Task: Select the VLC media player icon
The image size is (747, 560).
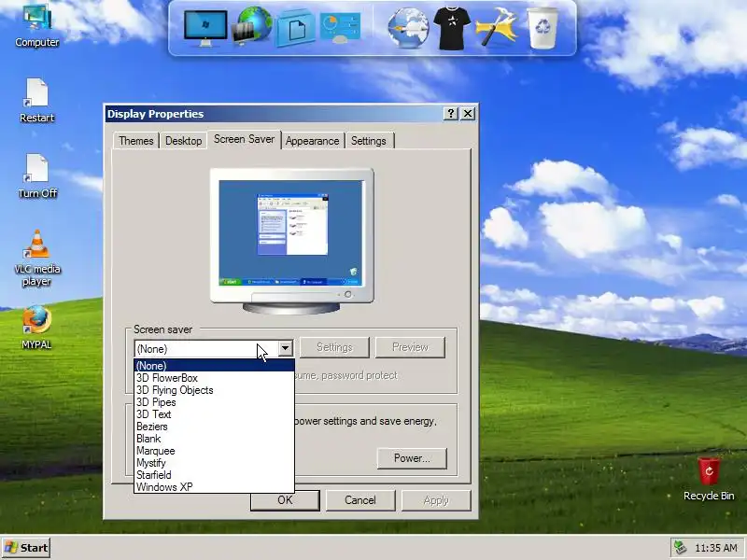Action: 36,258
